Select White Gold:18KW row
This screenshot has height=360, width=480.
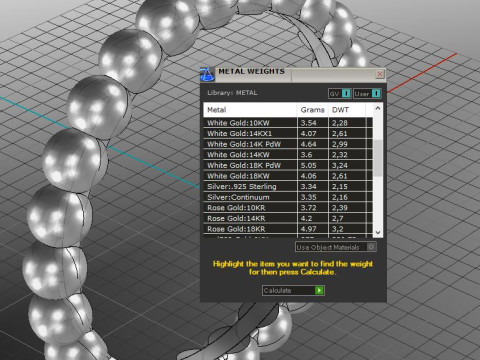click(x=288, y=176)
